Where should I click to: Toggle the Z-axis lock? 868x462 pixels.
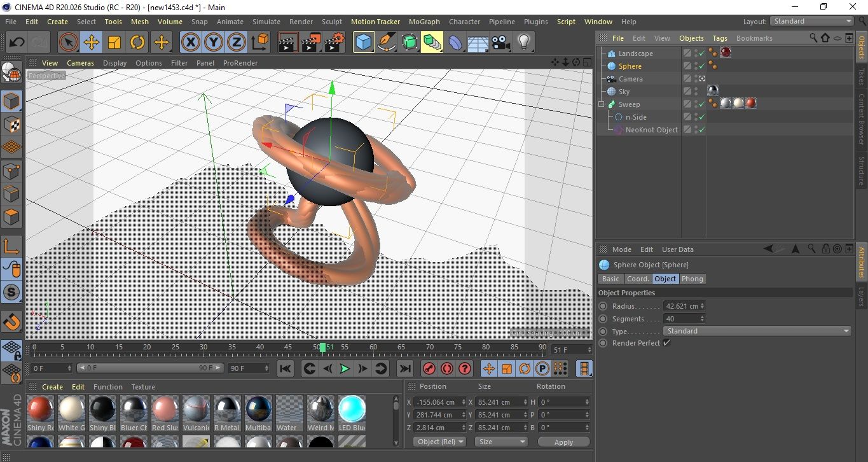[x=237, y=43]
